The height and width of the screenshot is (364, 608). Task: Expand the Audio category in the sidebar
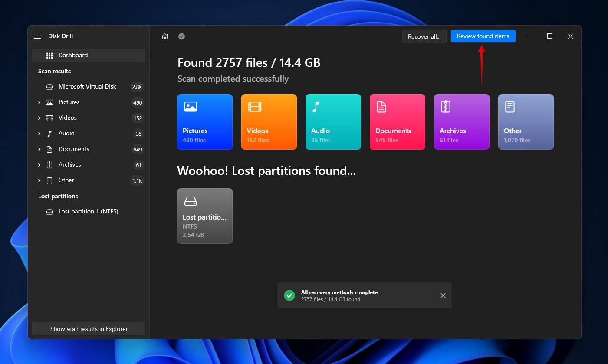pyautogui.click(x=39, y=134)
